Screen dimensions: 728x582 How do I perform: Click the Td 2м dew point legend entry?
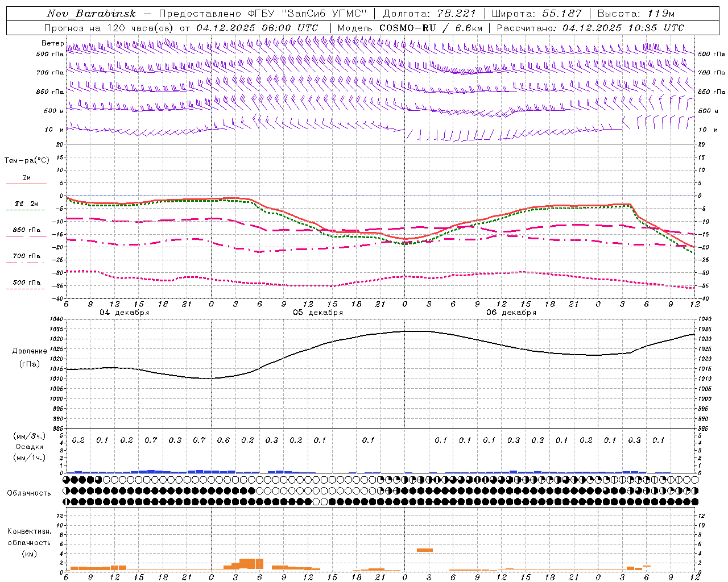(27, 203)
